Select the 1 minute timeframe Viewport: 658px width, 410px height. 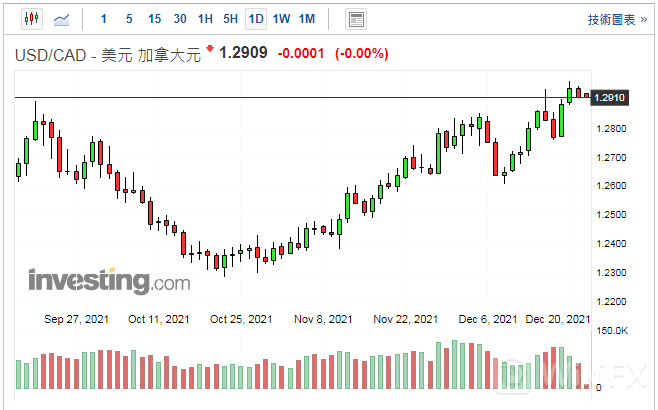[x=105, y=19]
